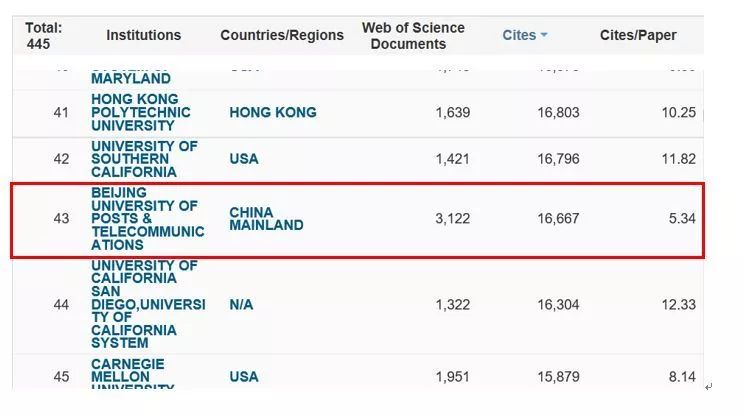The image size is (744, 416).
Task: Open University of Southern California link
Action: coord(144,159)
